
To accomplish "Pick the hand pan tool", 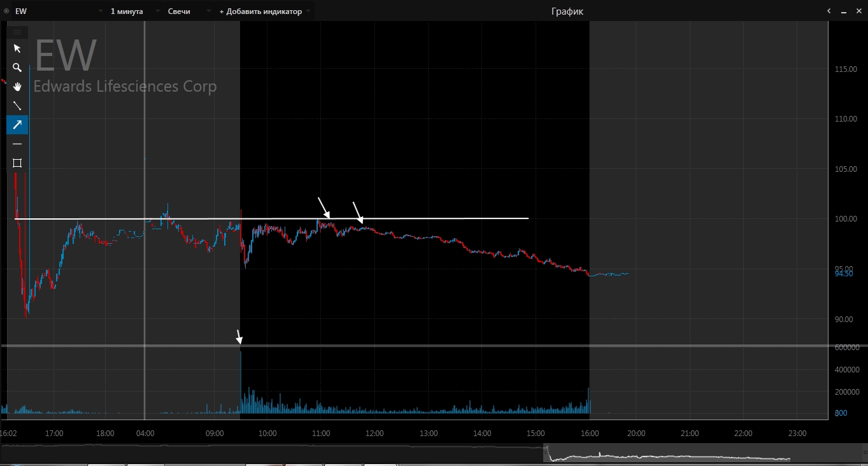I will pyautogui.click(x=17, y=87).
